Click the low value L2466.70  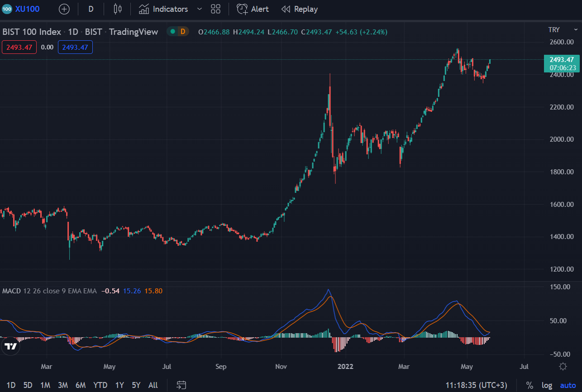click(283, 32)
